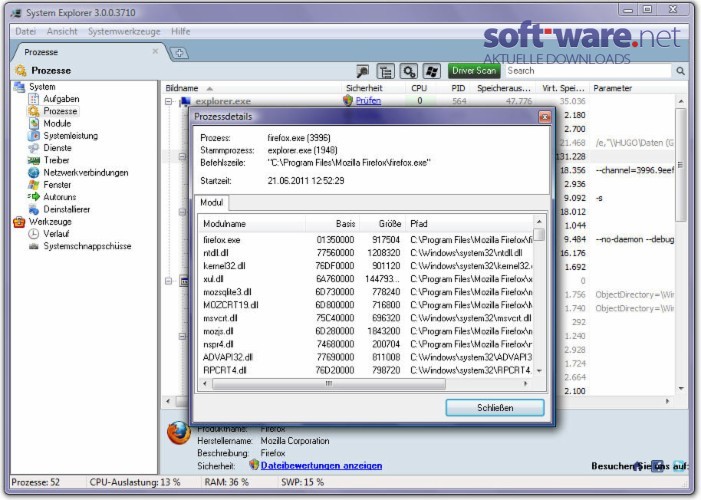Viewport: 701px width, 500px height.
Task: Open the Autoruns arrow icon
Action: point(34,197)
